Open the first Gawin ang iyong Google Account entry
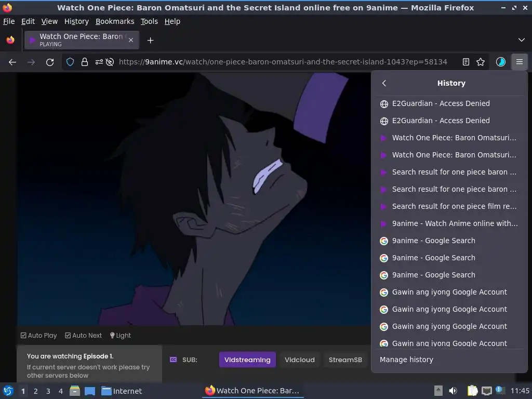 (x=449, y=292)
